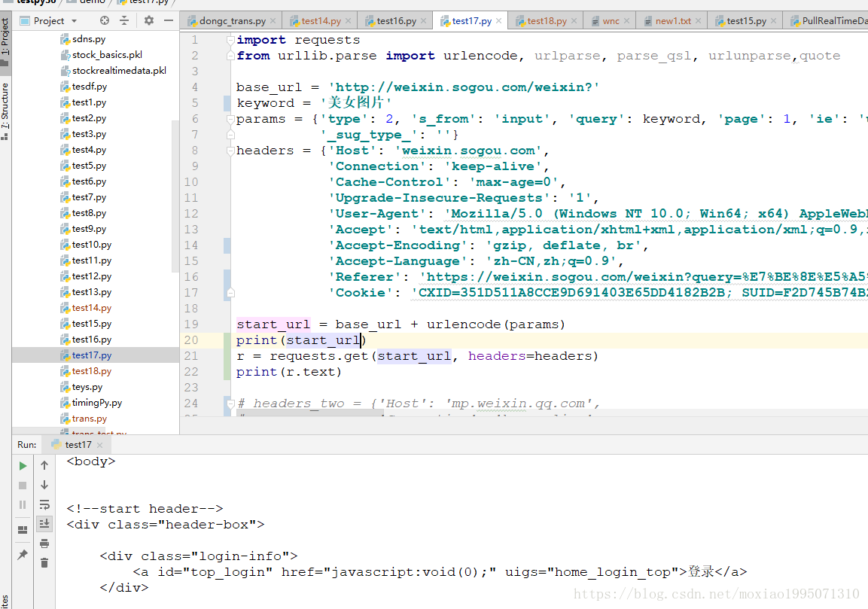Select tesdf.py in project tree
The height and width of the screenshot is (609, 868).
tap(89, 87)
